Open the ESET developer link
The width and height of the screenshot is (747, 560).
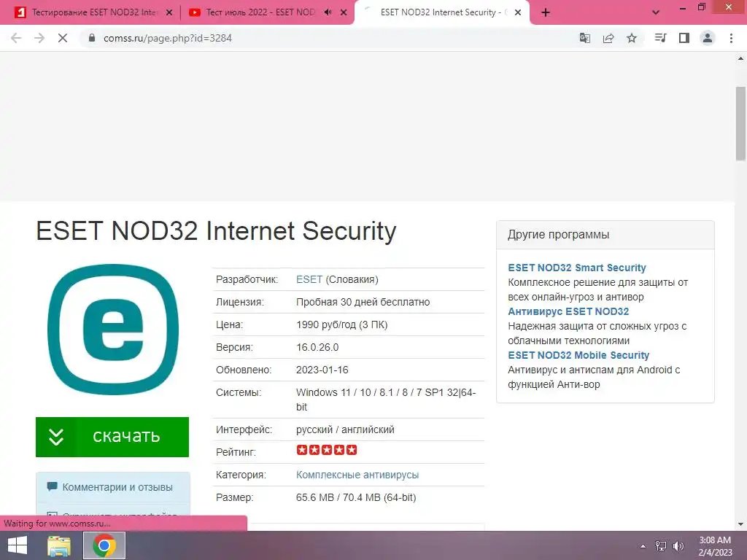[x=309, y=279]
